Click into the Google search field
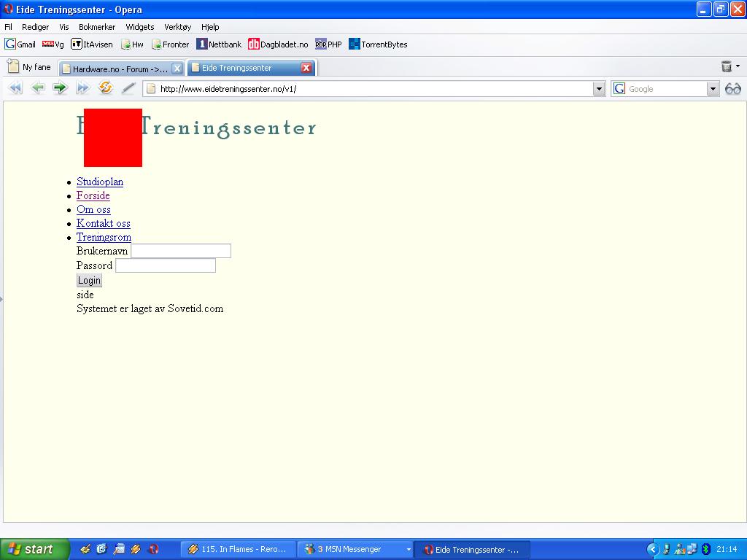 point(666,88)
